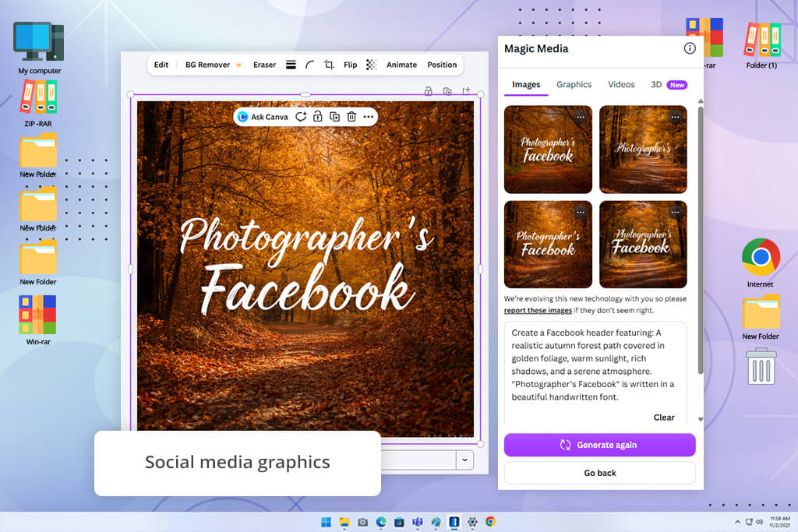This screenshot has width=798, height=532.
Task: Click the scroll down arrow in panel
Action: (701, 420)
